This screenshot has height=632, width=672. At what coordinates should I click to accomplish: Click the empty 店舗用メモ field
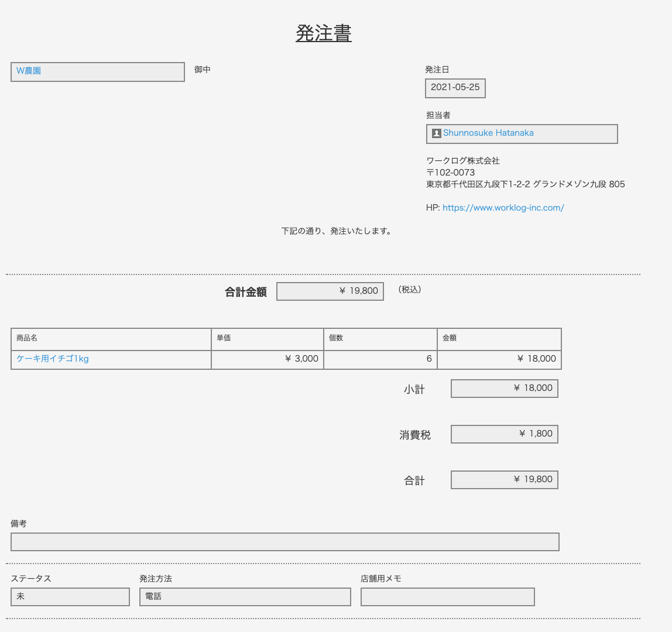point(447,597)
